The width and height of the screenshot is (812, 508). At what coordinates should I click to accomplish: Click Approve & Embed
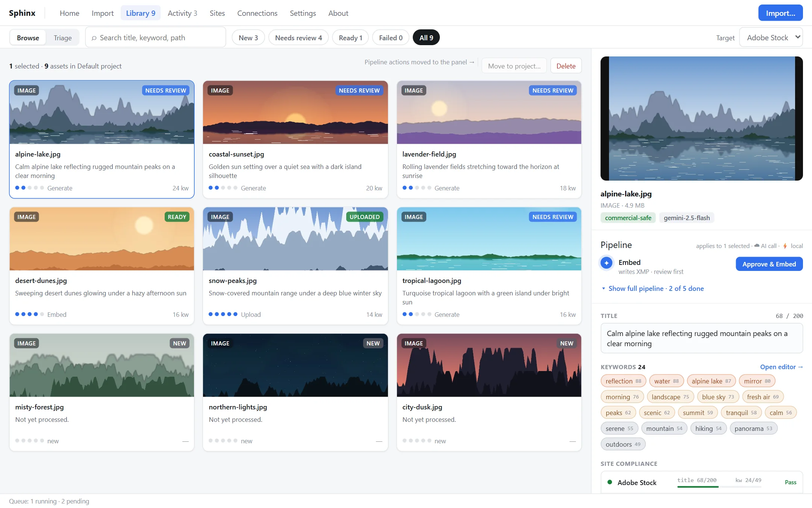[x=769, y=264]
